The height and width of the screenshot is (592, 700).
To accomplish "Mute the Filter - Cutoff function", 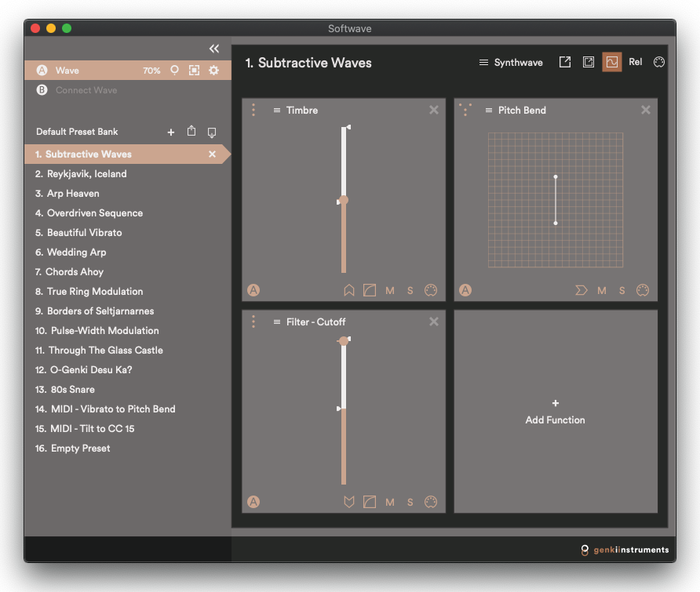I will 390,503.
